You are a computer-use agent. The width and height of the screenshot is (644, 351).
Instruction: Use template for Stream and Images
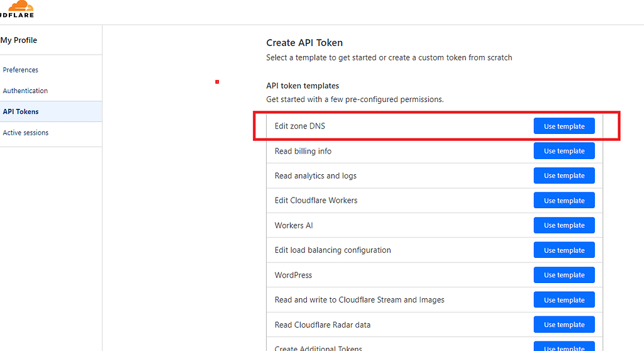(x=564, y=300)
